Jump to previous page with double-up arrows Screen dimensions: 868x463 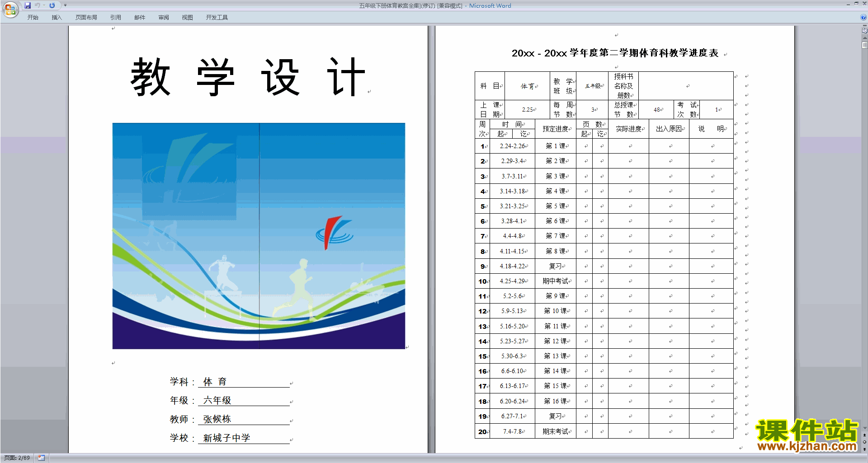pos(864,435)
